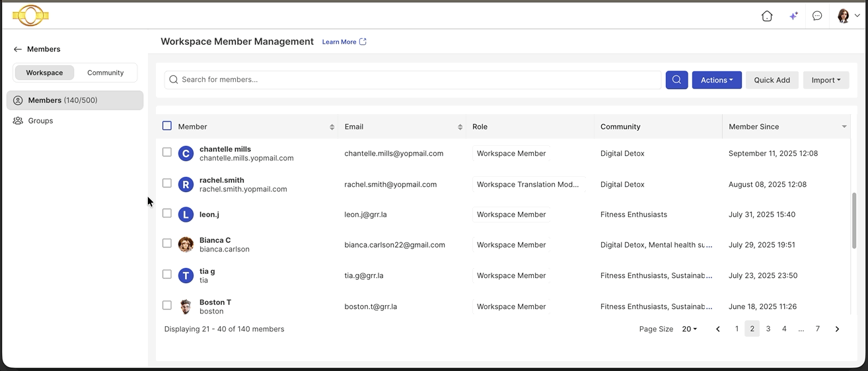868x371 pixels.
Task: Open the Page Size 20 dropdown
Action: 689,329
